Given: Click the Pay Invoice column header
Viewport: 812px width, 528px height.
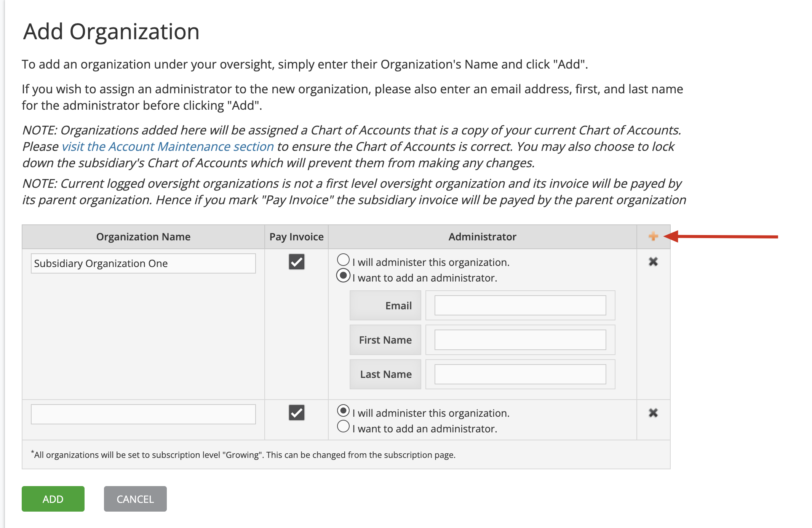Looking at the screenshot, I should coord(296,237).
